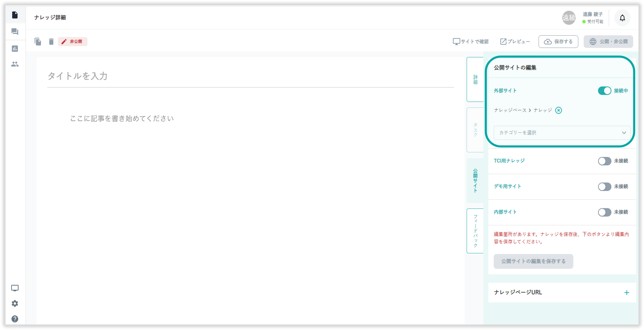
Task: Click the notification bell icon
Action: pos(622,18)
